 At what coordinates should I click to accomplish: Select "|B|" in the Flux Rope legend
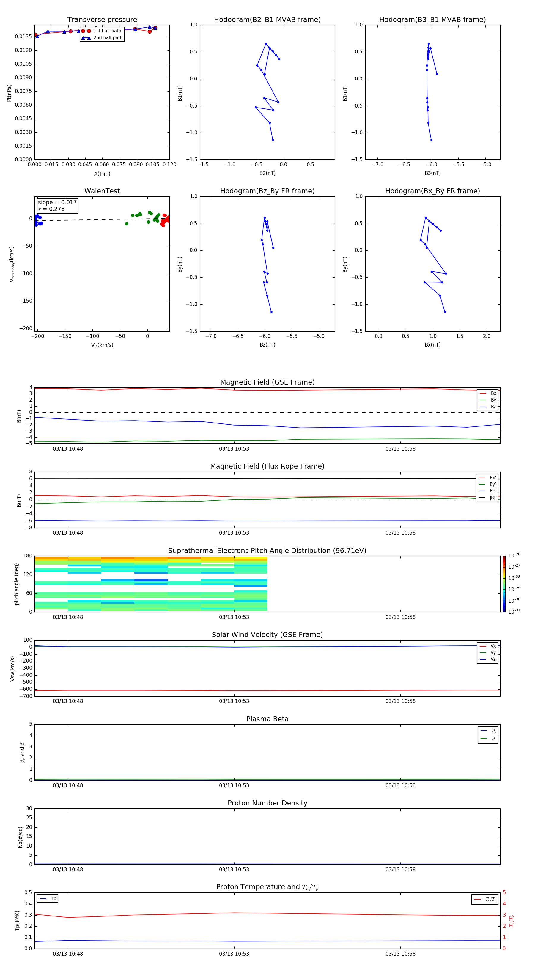487,498
